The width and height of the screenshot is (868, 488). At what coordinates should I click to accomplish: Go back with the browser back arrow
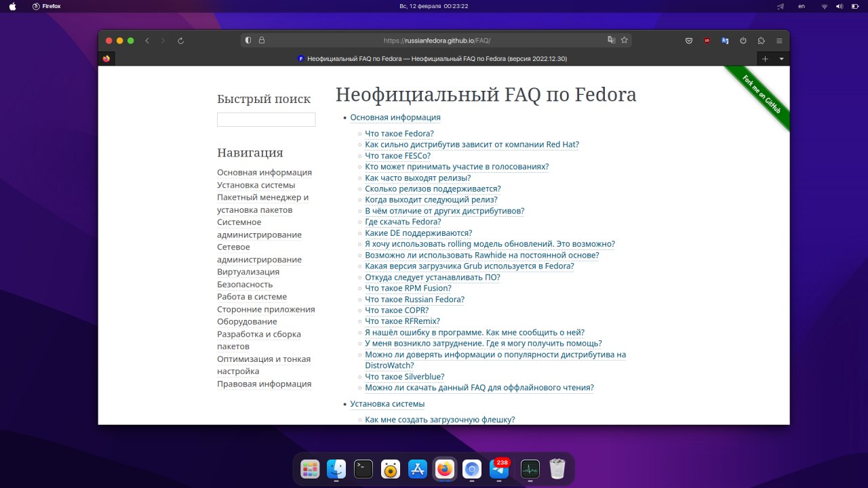click(148, 41)
